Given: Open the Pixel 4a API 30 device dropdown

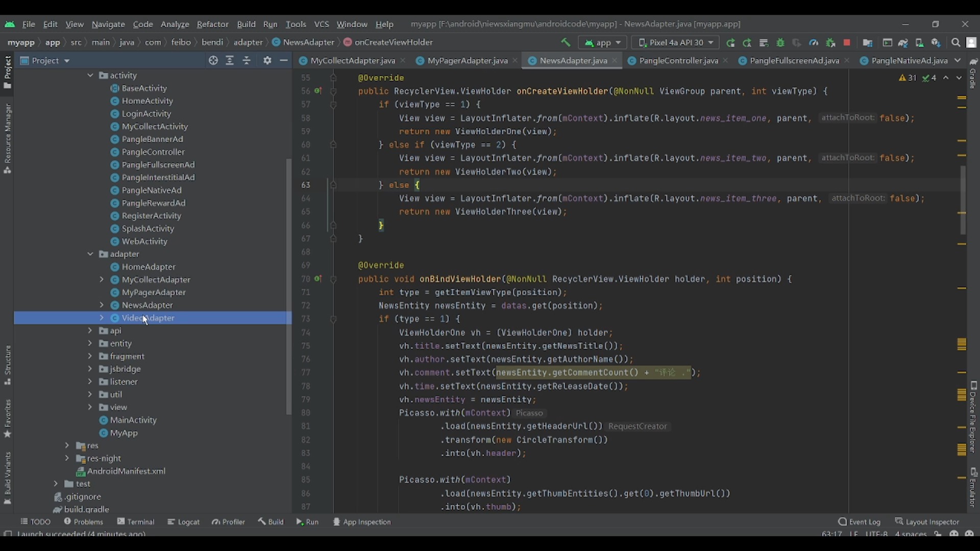Looking at the screenshot, I should click(675, 43).
